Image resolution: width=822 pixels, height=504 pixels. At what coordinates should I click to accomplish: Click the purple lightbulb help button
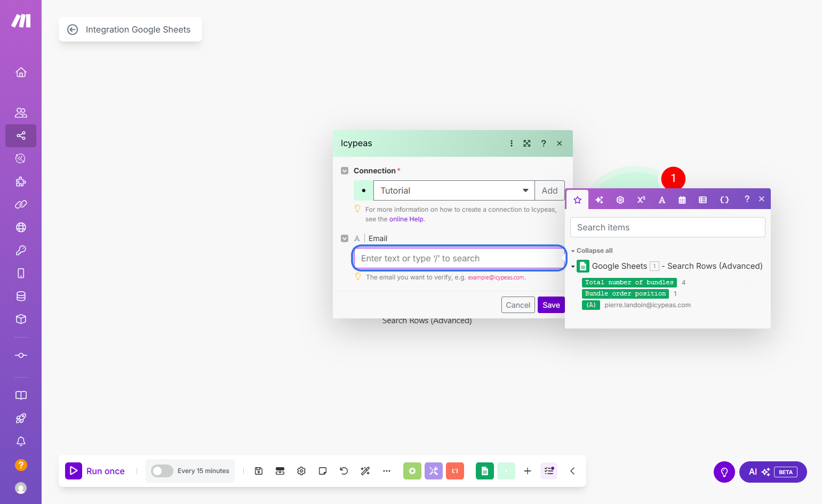tap(724, 472)
